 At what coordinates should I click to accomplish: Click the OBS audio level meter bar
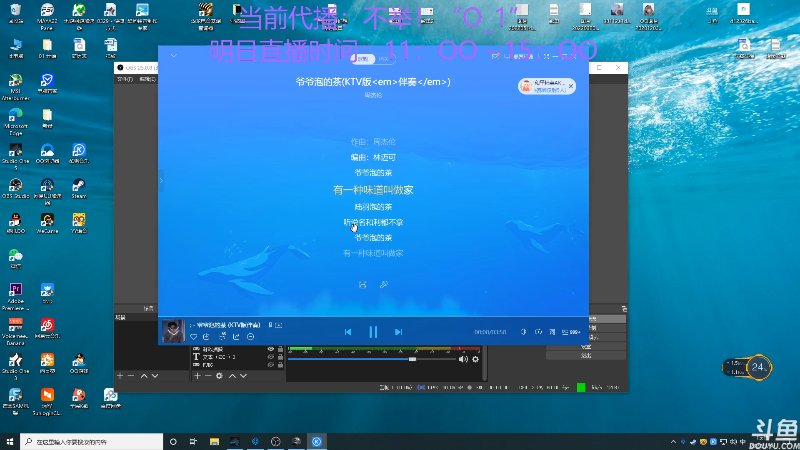(384, 349)
